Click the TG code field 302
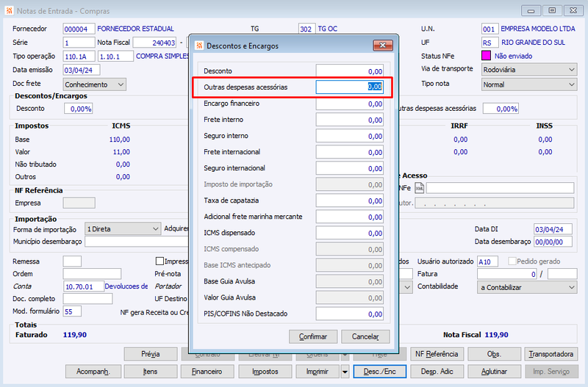Viewport: 588px width, 387px height. point(306,29)
